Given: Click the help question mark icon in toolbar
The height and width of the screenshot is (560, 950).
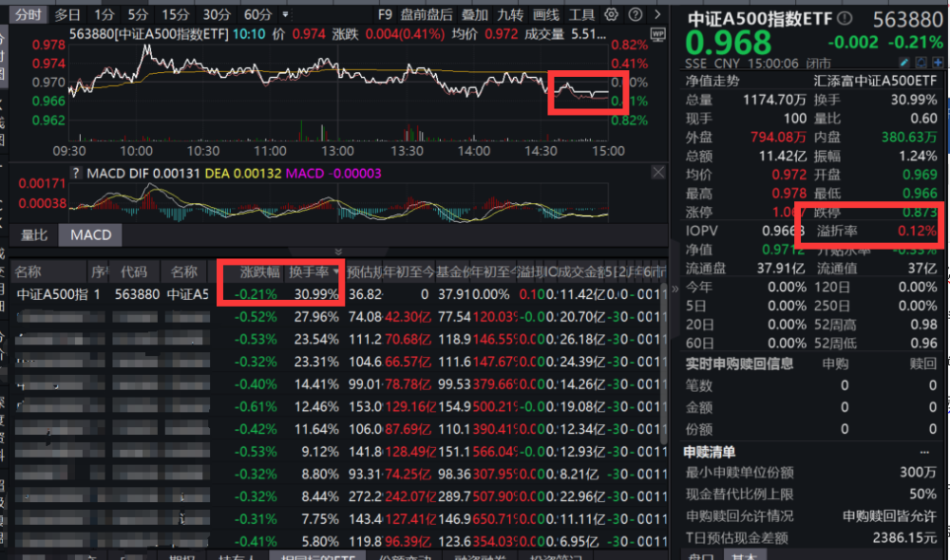Looking at the screenshot, I should click(x=634, y=14).
